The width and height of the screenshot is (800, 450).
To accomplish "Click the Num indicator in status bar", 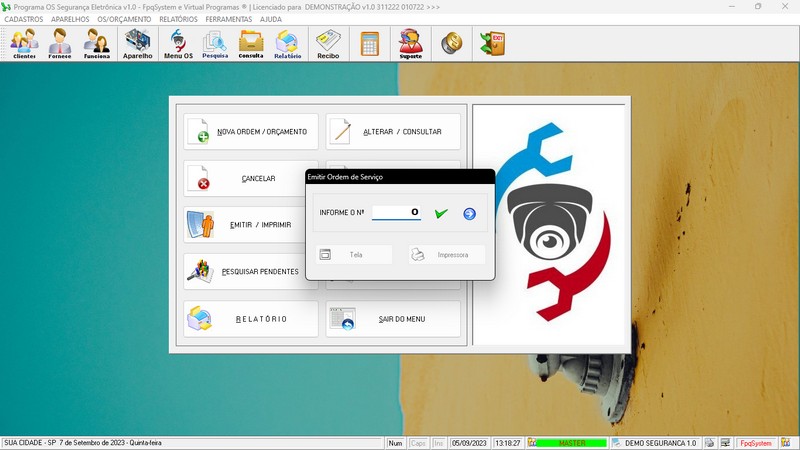I will pos(395,443).
